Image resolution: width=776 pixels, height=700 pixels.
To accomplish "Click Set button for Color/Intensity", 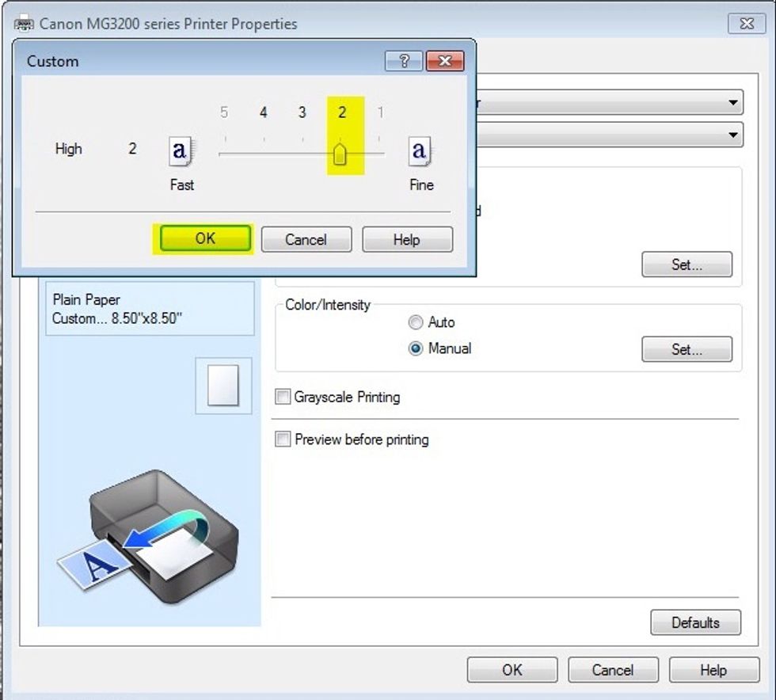I will pos(687,349).
